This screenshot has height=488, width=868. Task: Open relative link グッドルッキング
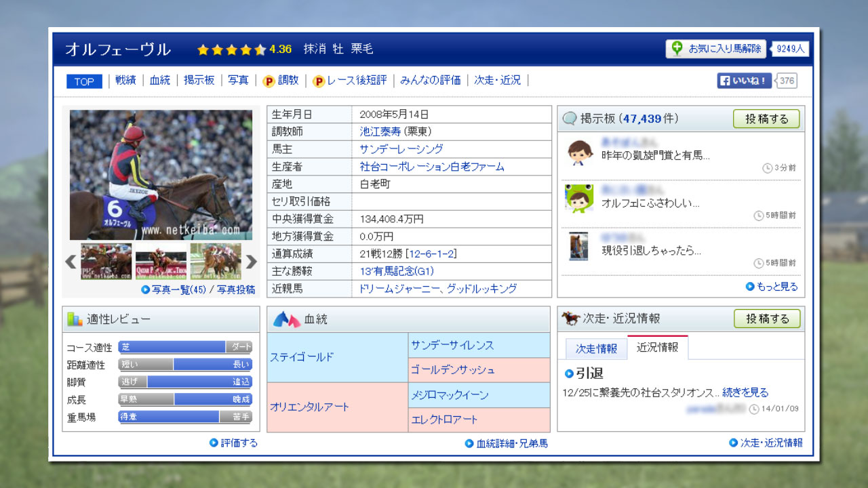click(483, 289)
